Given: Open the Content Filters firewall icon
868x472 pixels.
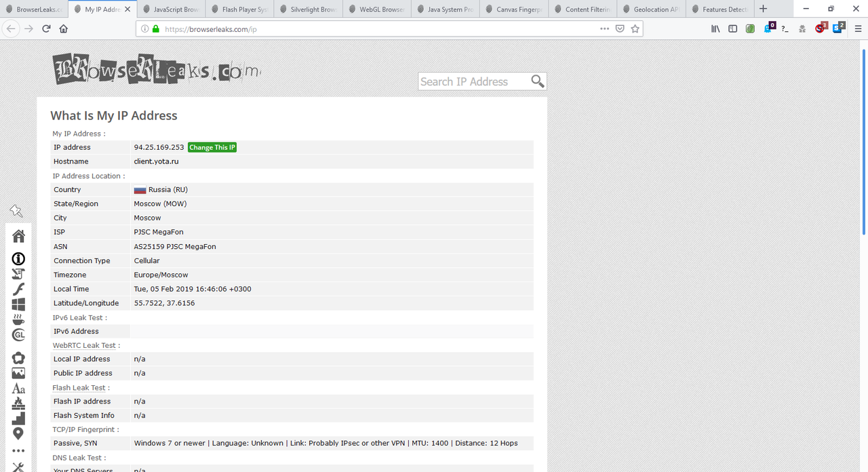Looking at the screenshot, I should tap(18, 404).
